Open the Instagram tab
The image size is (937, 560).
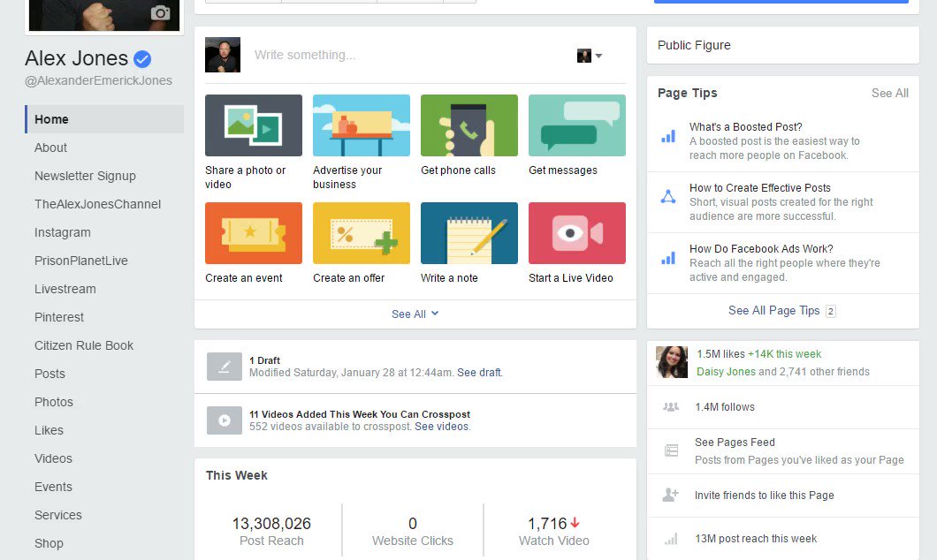(x=63, y=232)
